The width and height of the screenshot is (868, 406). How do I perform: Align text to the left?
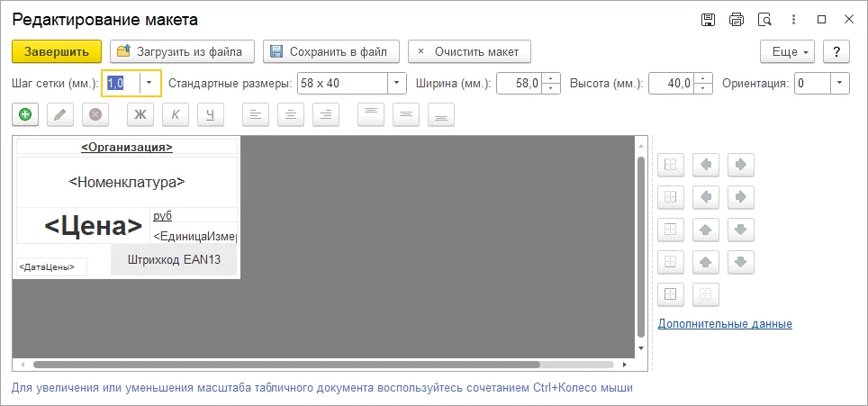[x=256, y=114]
